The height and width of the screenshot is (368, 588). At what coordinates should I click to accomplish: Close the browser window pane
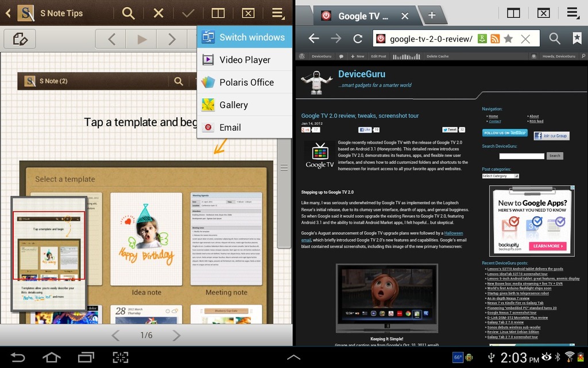point(543,14)
